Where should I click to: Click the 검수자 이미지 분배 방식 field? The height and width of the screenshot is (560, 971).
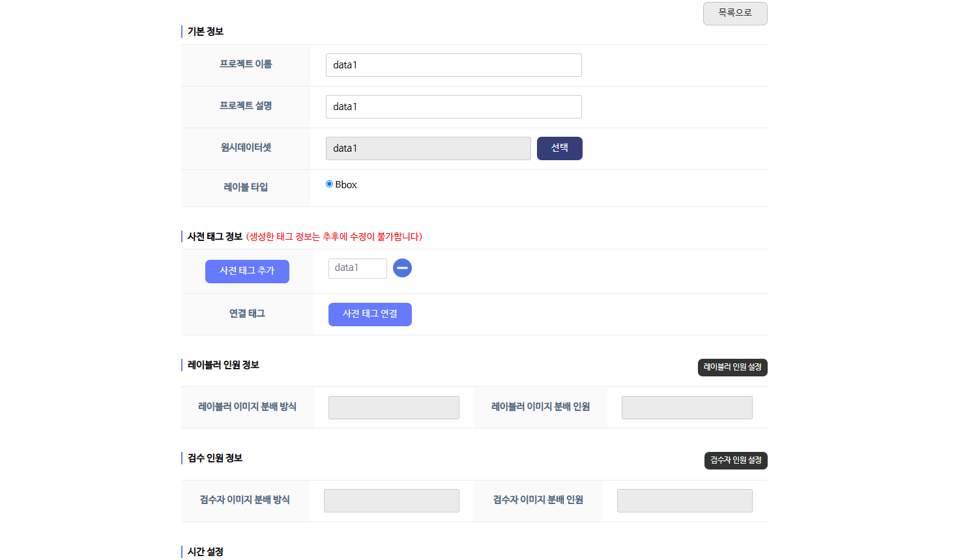391,501
